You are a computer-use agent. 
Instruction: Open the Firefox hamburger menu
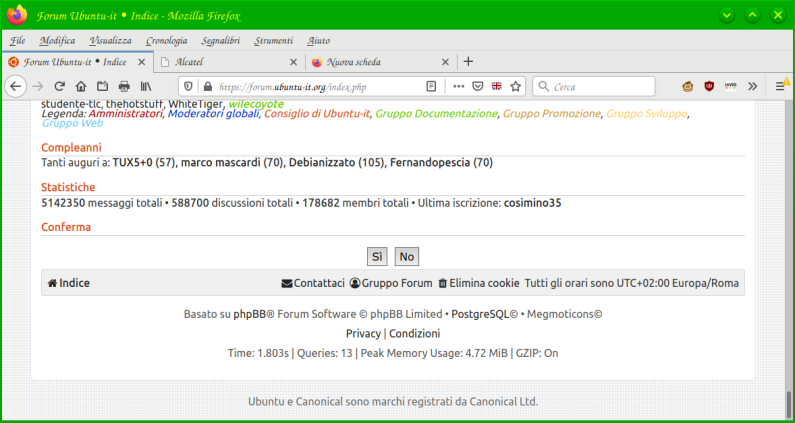coord(781,87)
